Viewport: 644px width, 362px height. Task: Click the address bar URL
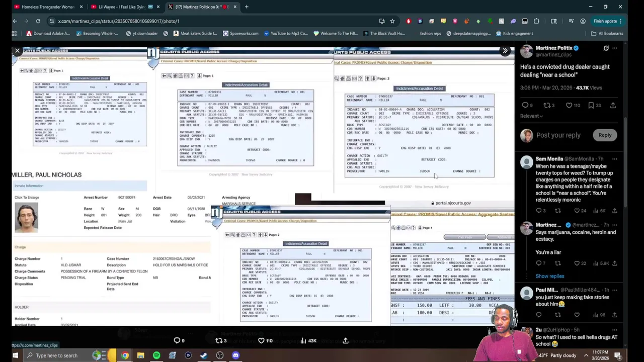point(118,21)
